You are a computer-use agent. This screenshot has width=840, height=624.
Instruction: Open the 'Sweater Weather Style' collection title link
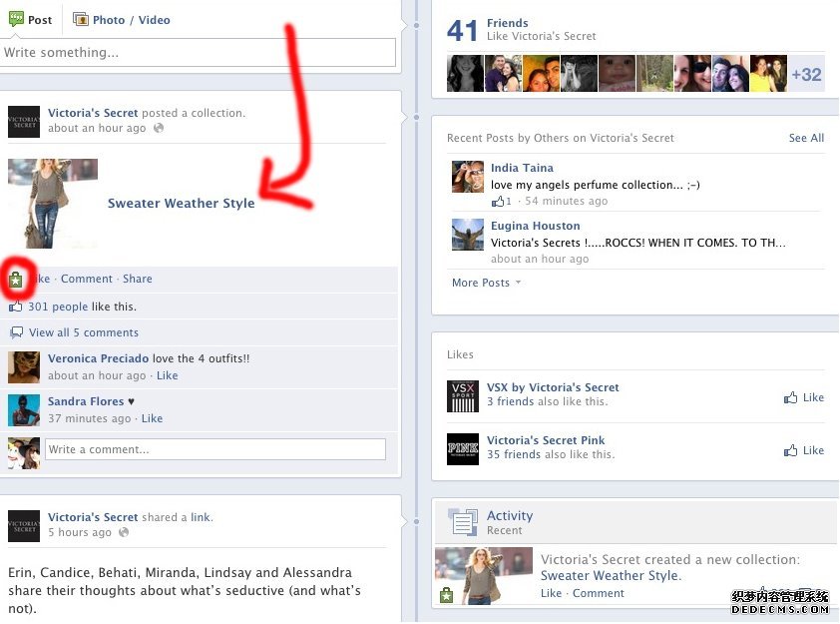pos(182,204)
